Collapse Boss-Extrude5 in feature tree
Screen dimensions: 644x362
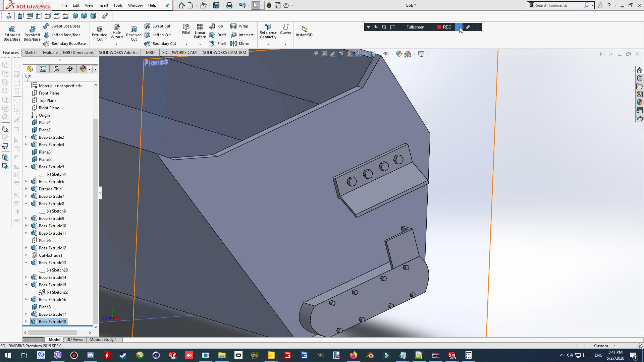tap(26, 167)
